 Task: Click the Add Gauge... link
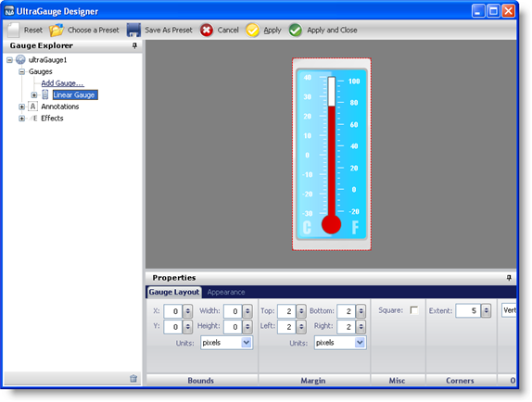pos(62,83)
